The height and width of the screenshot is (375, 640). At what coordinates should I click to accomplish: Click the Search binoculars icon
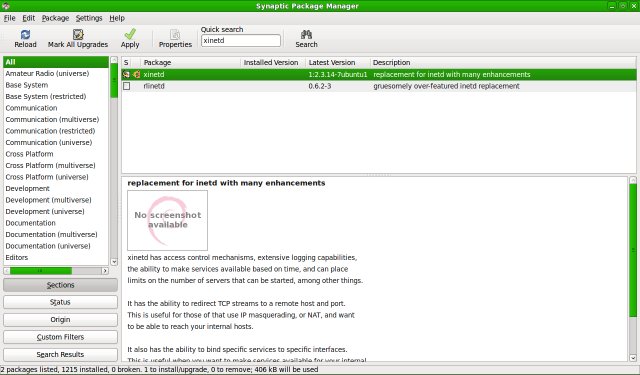(x=306, y=35)
